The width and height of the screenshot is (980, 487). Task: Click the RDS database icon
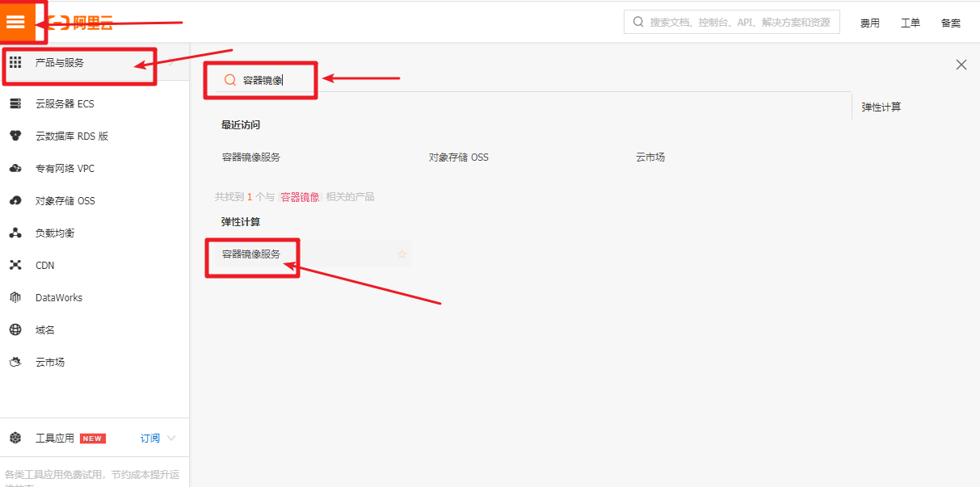15,136
